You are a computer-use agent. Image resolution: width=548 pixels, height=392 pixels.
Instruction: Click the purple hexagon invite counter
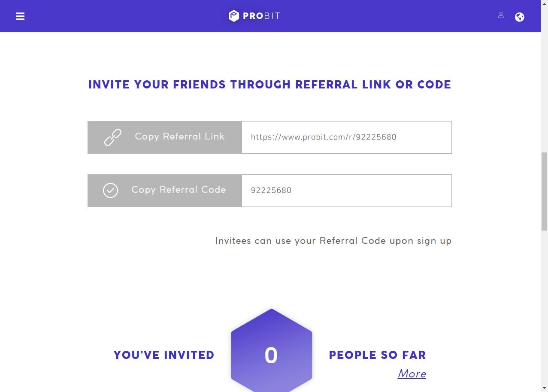click(x=271, y=351)
